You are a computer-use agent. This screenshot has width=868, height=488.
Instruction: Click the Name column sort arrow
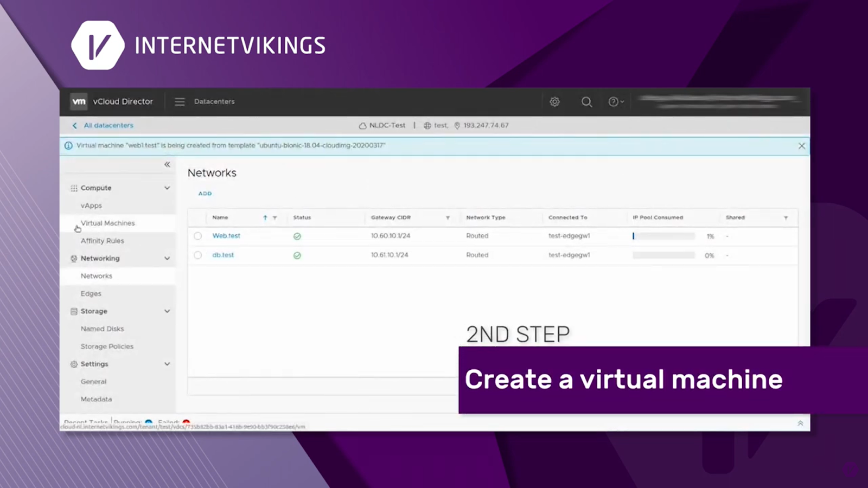(x=265, y=217)
